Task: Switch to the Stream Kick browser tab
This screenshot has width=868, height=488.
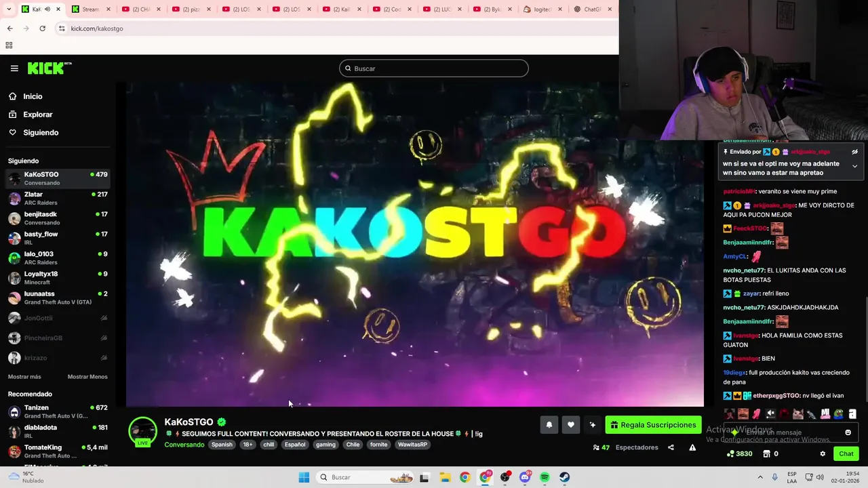Action: [90, 9]
